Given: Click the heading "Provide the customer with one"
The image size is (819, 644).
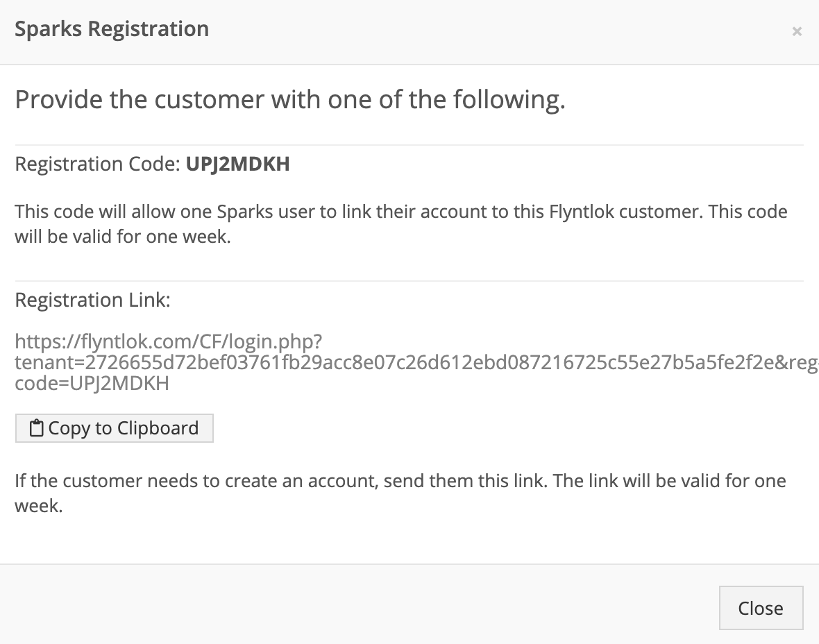Looking at the screenshot, I should [x=290, y=99].
